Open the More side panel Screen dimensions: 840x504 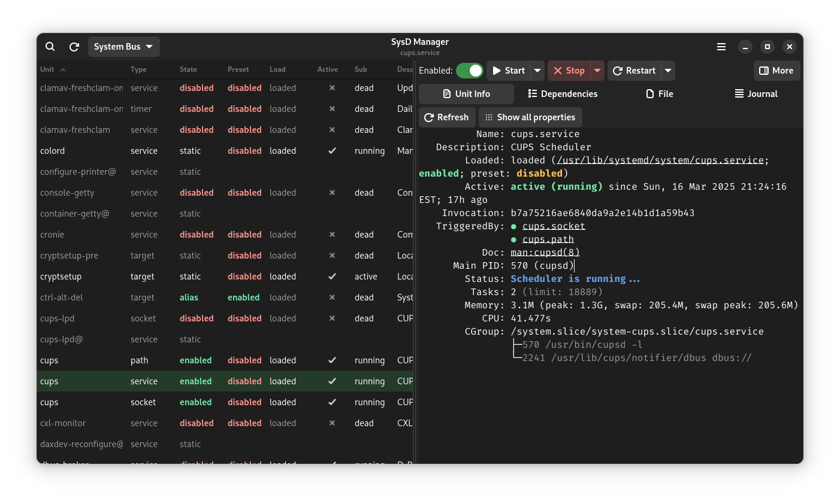tap(776, 71)
